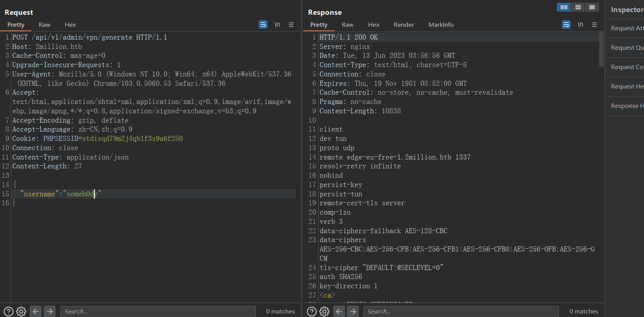Click the Response panel title
644x317 pixels.
[x=325, y=12]
